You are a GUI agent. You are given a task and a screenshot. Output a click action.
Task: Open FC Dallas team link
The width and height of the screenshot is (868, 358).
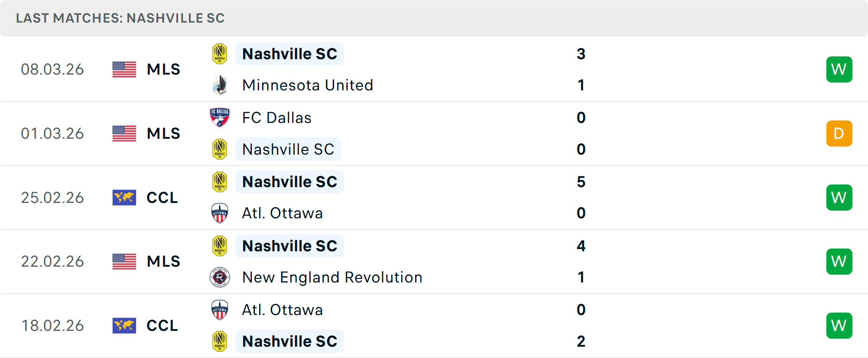(x=277, y=118)
